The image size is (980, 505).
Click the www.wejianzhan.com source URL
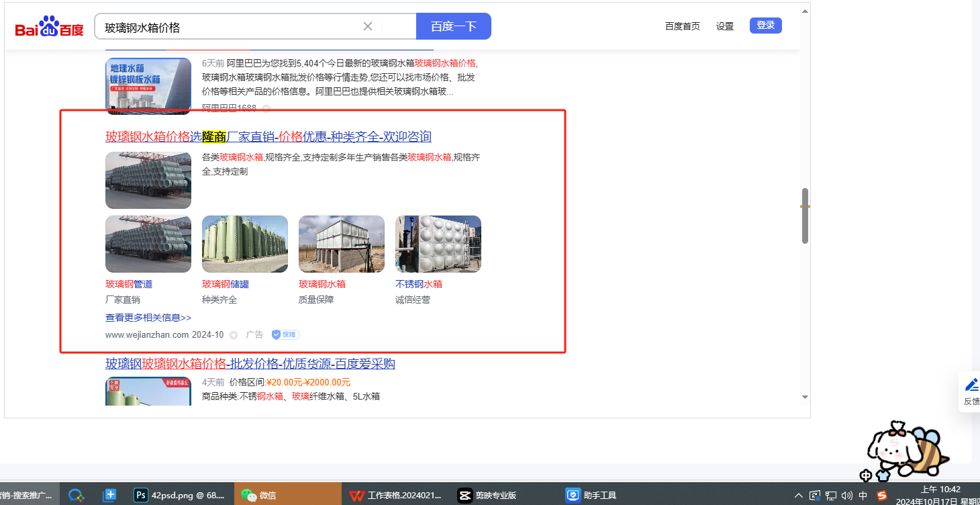click(147, 334)
